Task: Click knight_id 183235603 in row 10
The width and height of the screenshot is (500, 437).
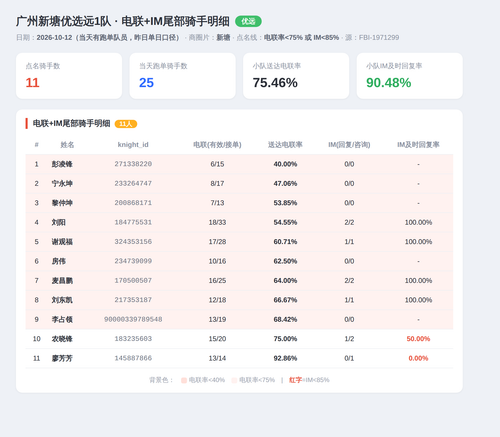Action: pyautogui.click(x=133, y=339)
